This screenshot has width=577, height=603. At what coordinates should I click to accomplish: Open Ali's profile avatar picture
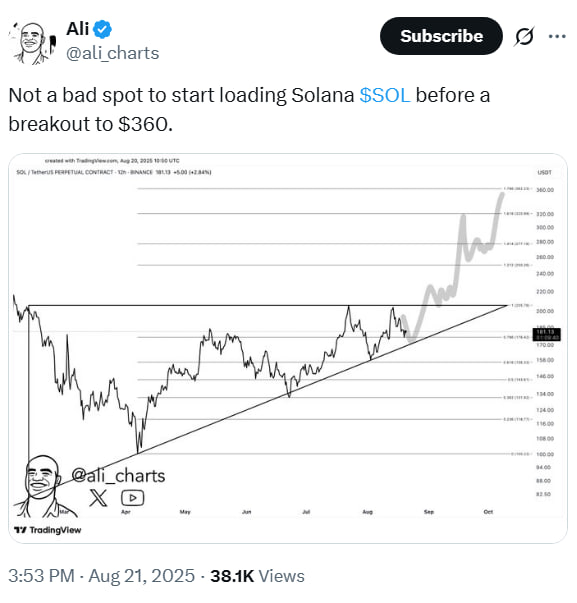tap(33, 43)
